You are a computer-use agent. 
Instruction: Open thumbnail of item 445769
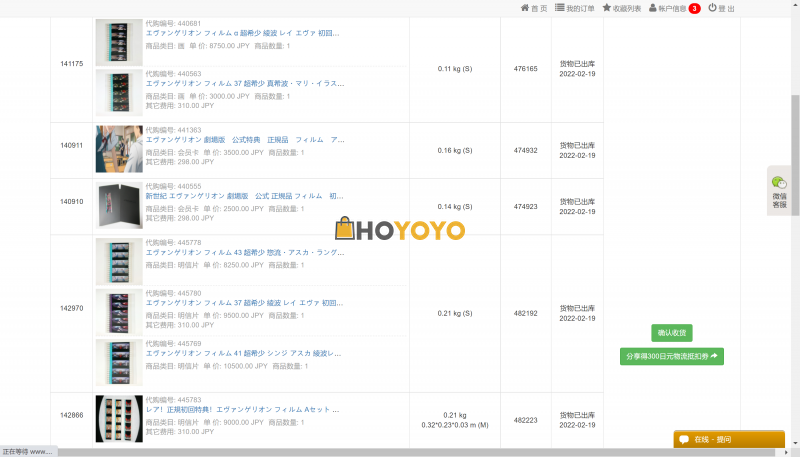click(119, 363)
